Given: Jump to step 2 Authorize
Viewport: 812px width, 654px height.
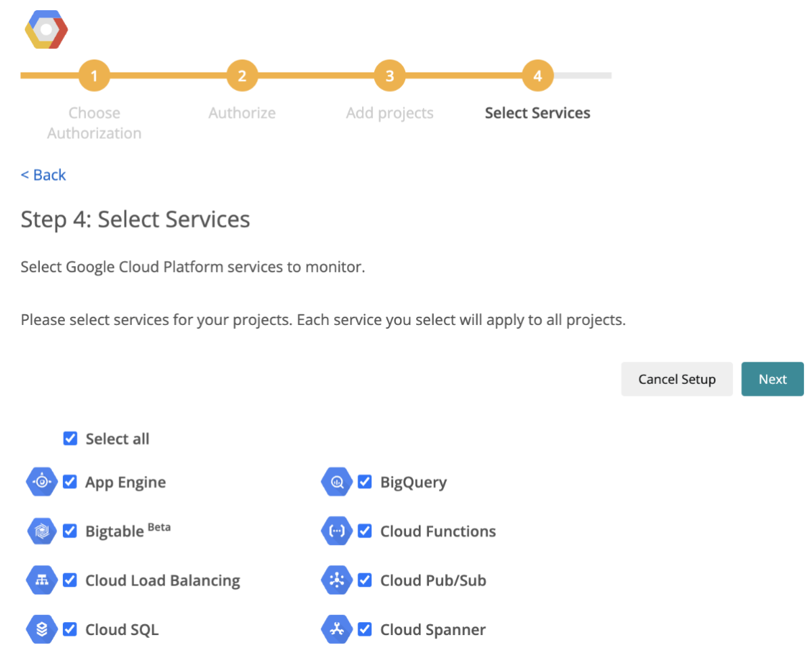Looking at the screenshot, I should coord(242,76).
